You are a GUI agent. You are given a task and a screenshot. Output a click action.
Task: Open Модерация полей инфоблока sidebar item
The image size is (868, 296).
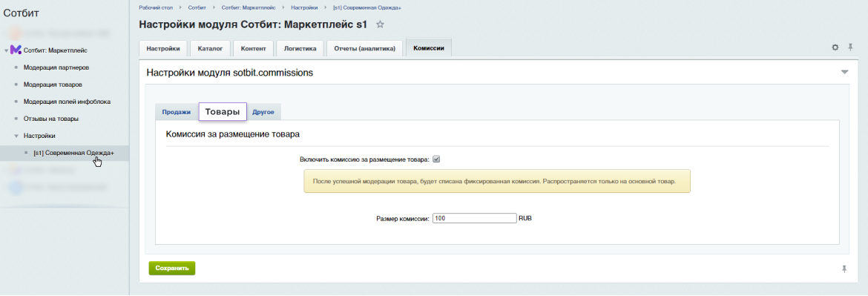click(x=67, y=102)
